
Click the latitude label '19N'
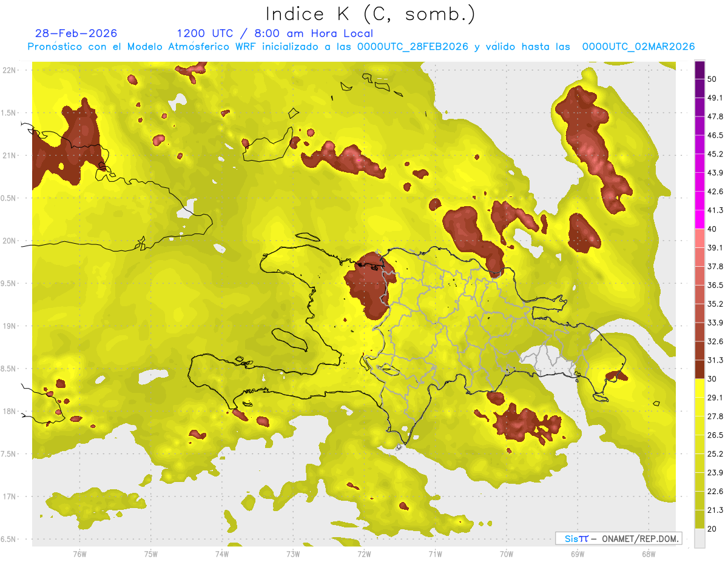point(9,326)
